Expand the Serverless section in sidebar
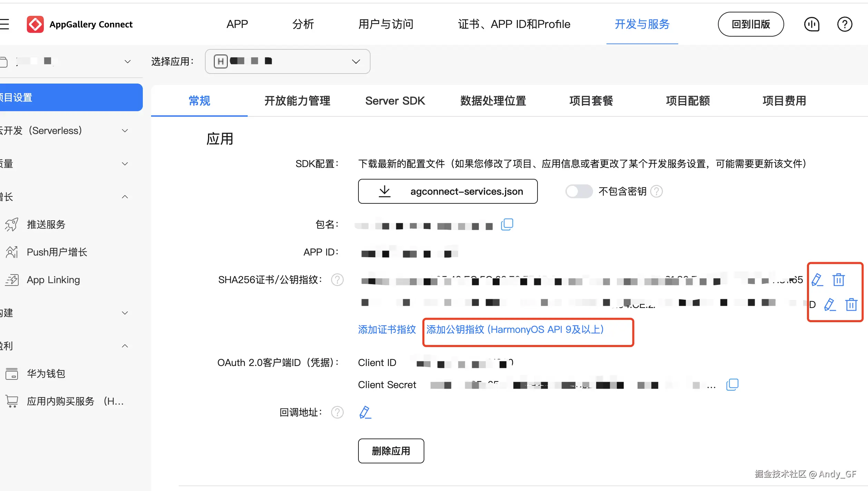The width and height of the screenshot is (868, 491). click(x=125, y=131)
